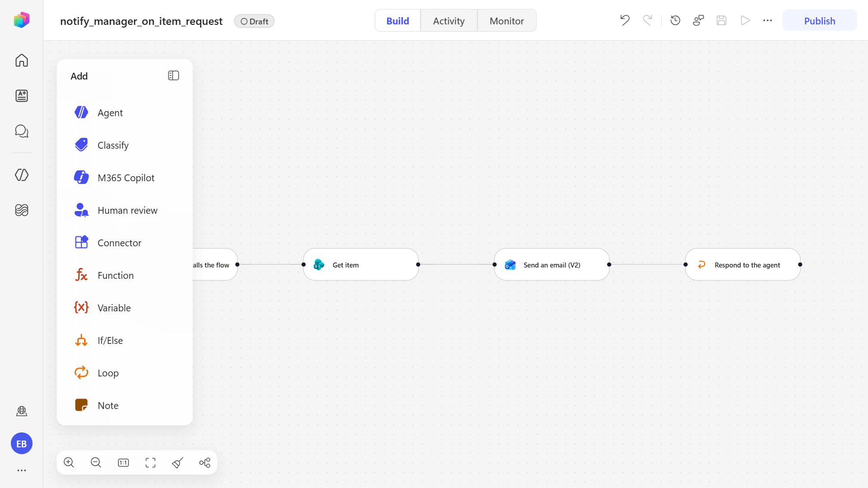Click the clean up layout broom icon

(178, 463)
